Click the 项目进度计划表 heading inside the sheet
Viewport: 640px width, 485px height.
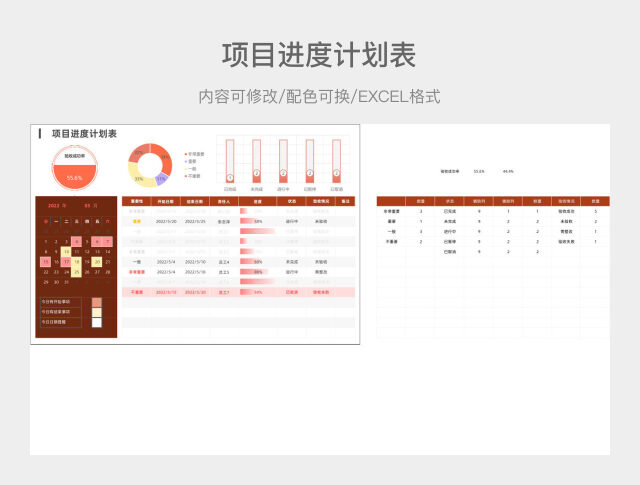84,133
